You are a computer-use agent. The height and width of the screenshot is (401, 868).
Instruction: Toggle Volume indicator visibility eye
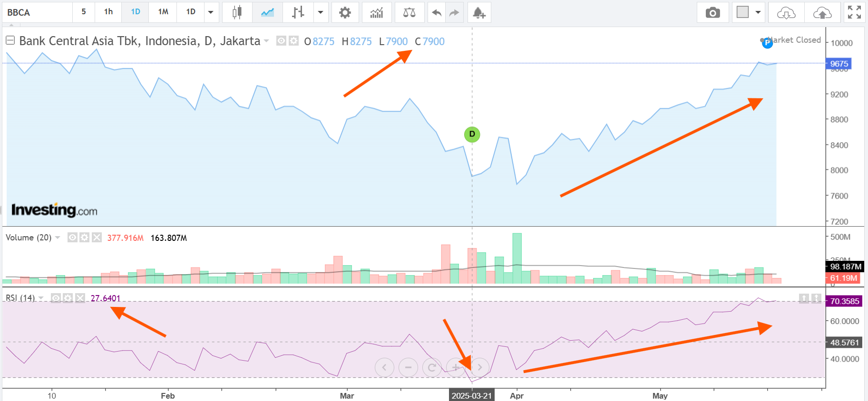72,237
